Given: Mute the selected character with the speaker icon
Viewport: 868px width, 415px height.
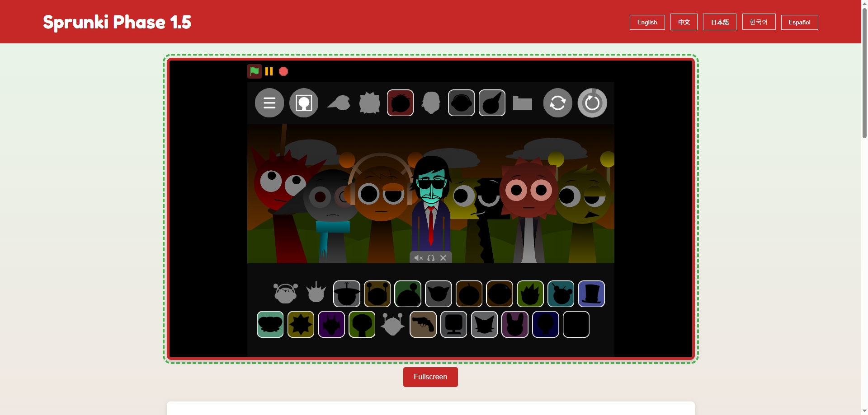Looking at the screenshot, I should click(418, 258).
